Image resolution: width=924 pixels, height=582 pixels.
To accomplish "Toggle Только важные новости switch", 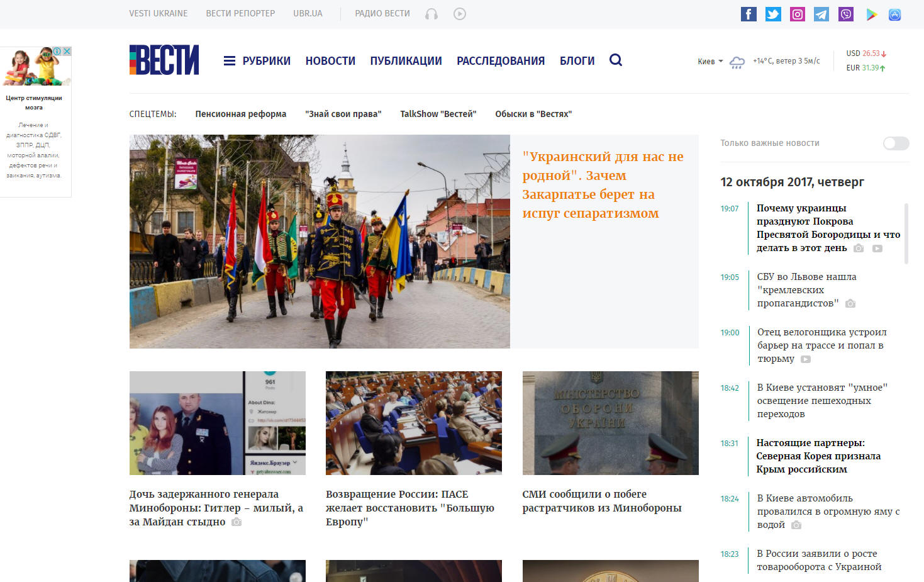I will [896, 143].
